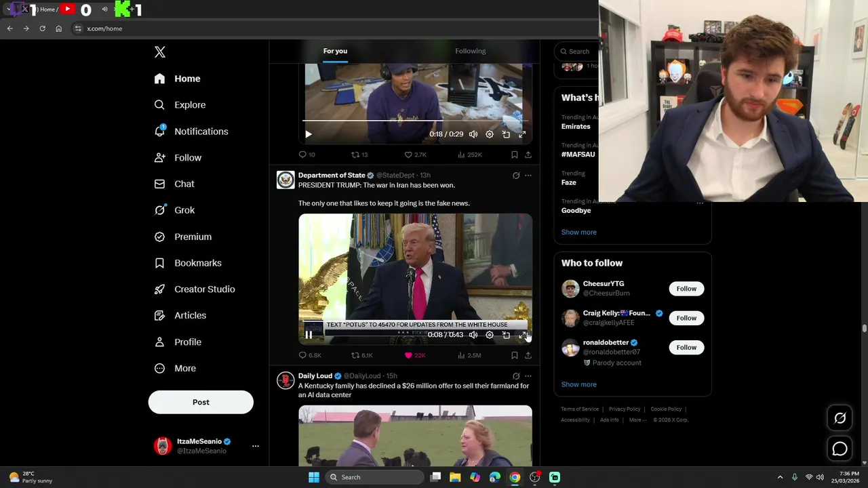The width and height of the screenshot is (868, 488).
Task: Toggle mute on the Trump video
Action: [x=473, y=335]
